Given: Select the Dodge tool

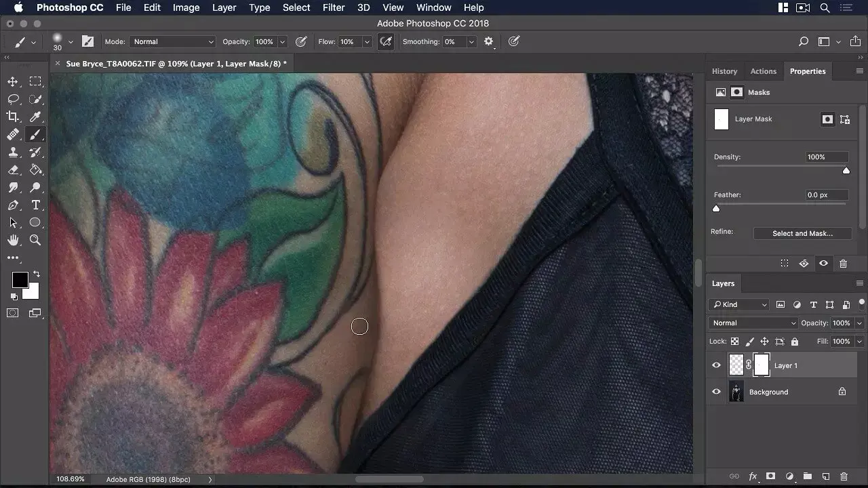Looking at the screenshot, I should coord(35,187).
